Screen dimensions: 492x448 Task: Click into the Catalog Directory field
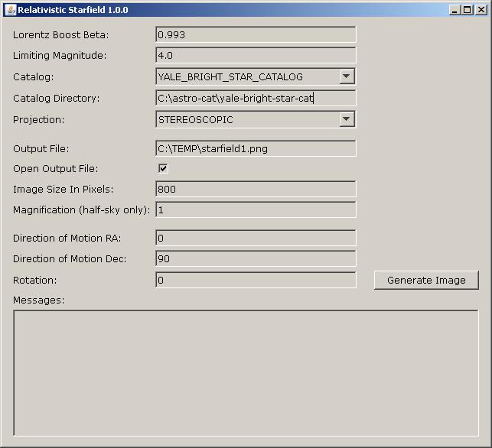click(x=256, y=99)
